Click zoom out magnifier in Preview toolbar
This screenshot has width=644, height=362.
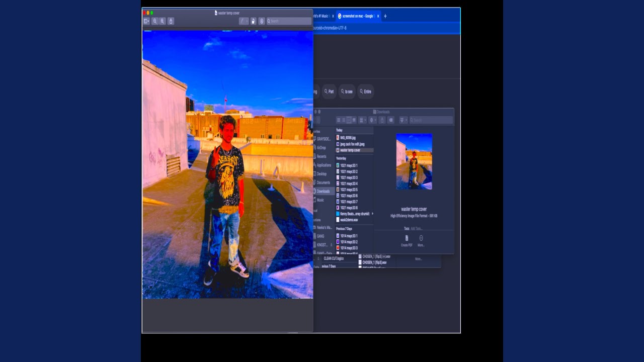(155, 21)
